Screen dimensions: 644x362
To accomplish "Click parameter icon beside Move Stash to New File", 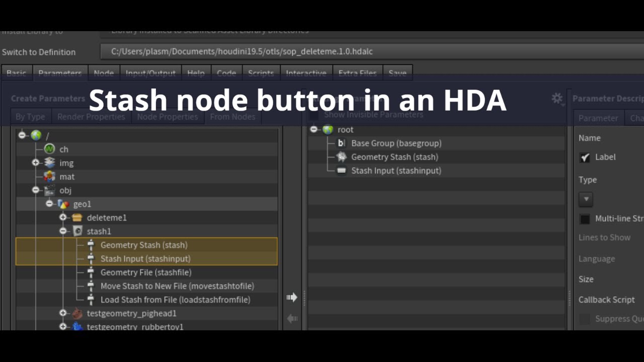I will 91,286.
